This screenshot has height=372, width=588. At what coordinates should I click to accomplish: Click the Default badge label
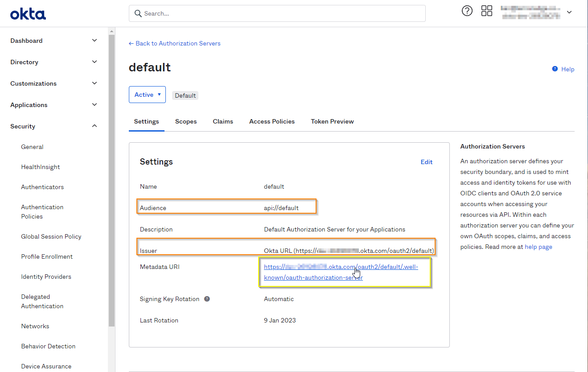pyautogui.click(x=185, y=95)
